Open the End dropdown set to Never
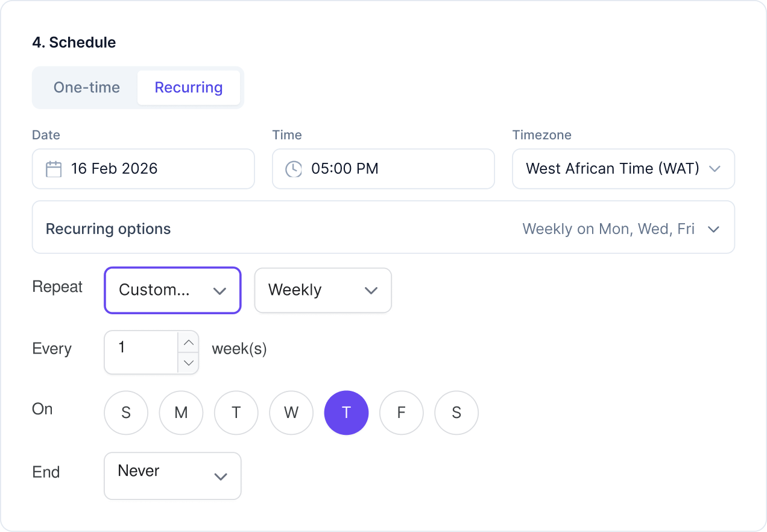 point(172,476)
